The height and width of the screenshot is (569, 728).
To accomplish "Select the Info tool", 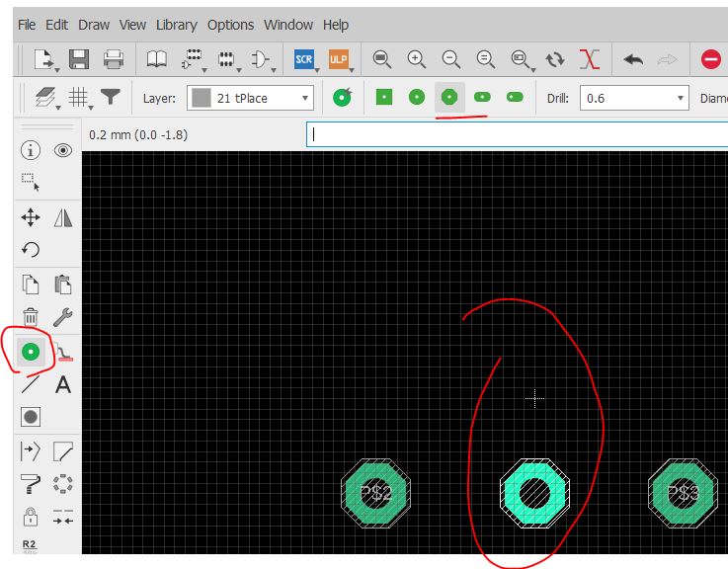I will pos(31,150).
